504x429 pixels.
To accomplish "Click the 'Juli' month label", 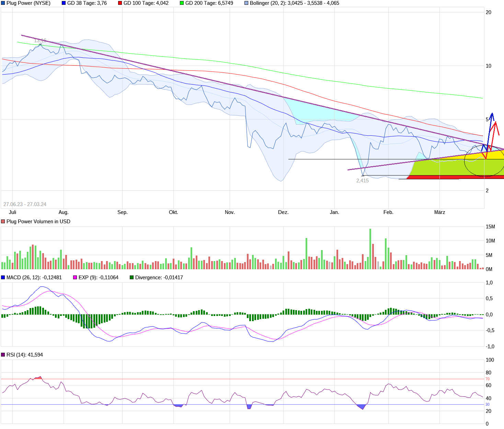I will pos(13,212).
